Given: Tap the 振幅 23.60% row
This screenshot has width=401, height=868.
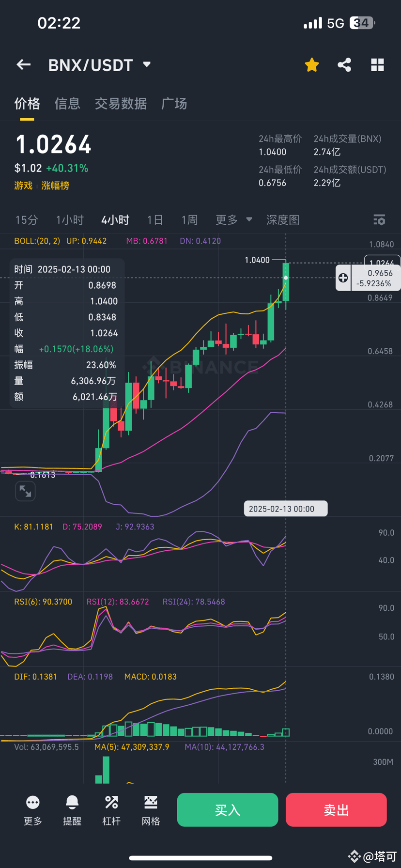Looking at the screenshot, I should click(x=65, y=365).
